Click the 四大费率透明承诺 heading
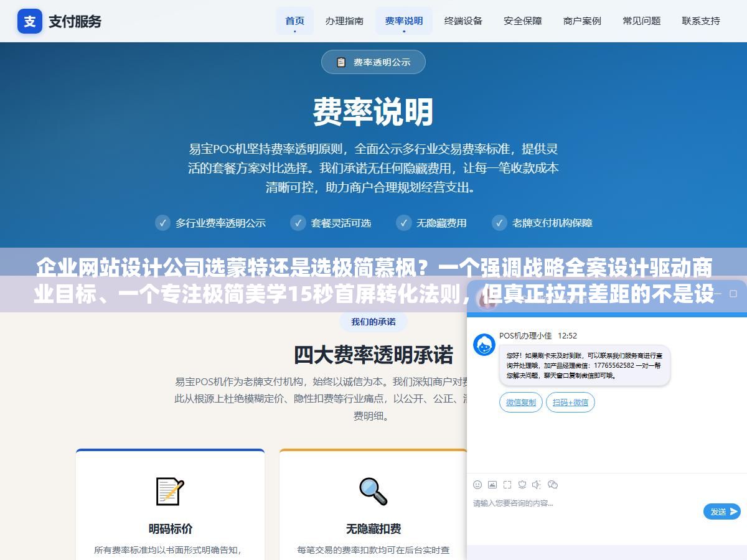This screenshot has width=747, height=560. coord(374,355)
